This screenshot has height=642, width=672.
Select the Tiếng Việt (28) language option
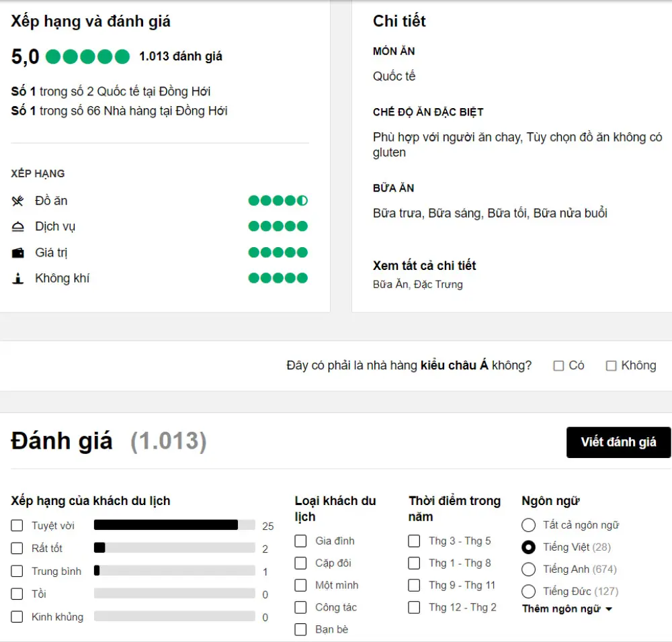coord(528,547)
